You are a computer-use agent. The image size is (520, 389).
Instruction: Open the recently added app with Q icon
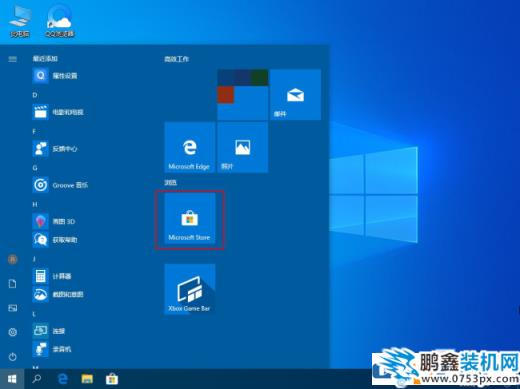tap(55, 76)
